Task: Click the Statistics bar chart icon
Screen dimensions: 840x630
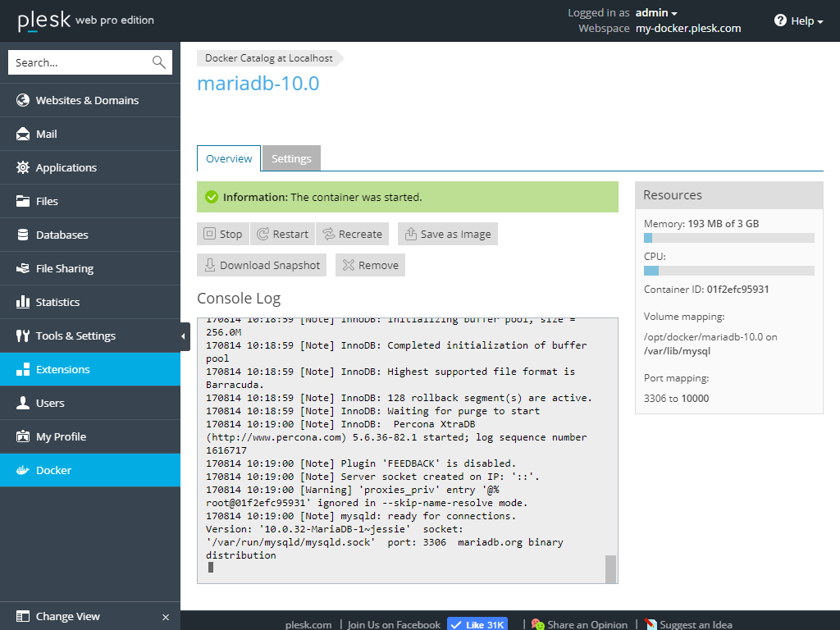Action: 22,302
